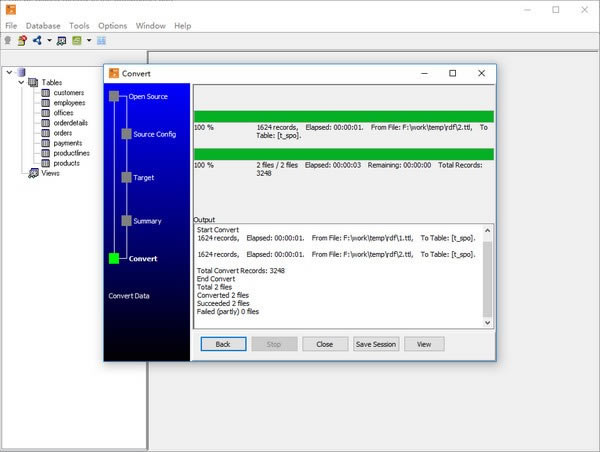
Task: Click the customers table icon
Action: pos(45,93)
